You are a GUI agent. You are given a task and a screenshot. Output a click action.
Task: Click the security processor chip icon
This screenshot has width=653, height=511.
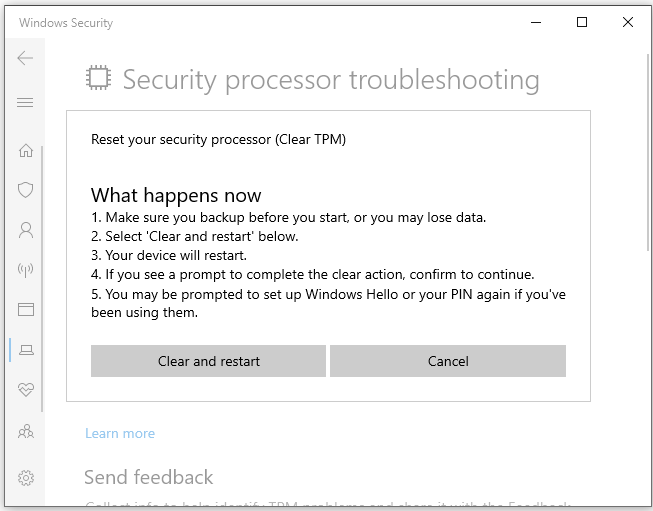98,80
